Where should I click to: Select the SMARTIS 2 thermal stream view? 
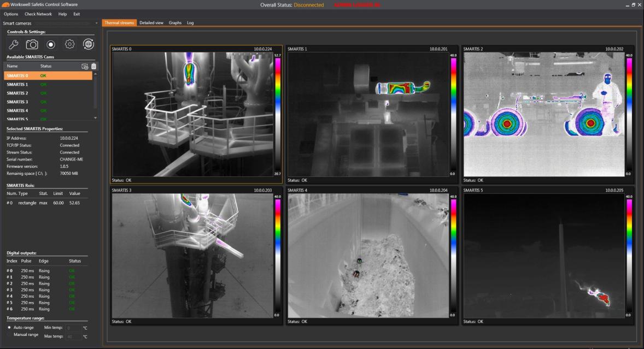(544, 114)
